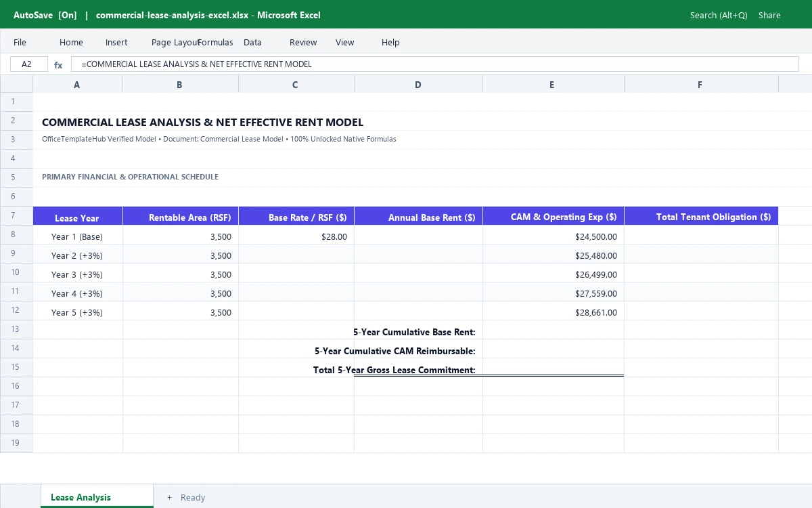The height and width of the screenshot is (508, 812).
Task: Select row 1 header
Action: [16, 102]
